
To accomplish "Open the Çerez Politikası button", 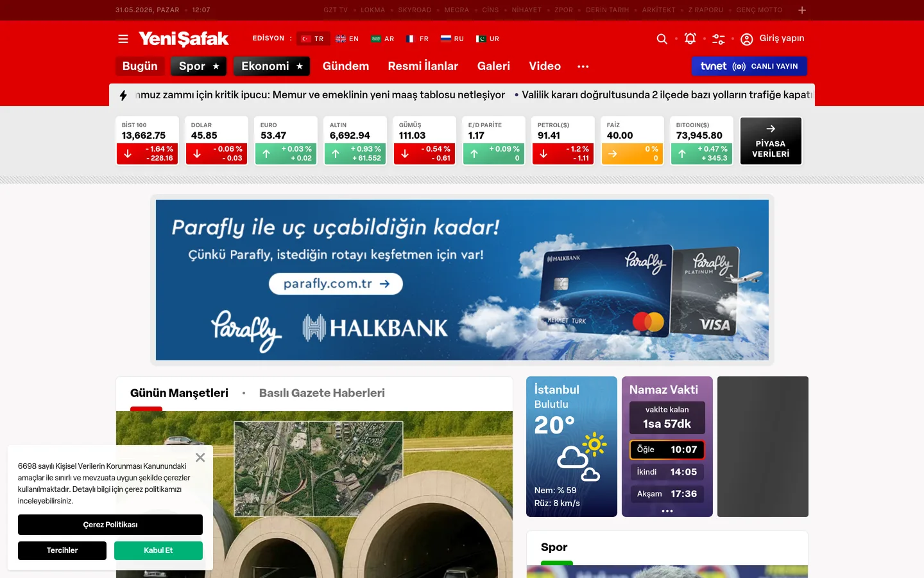I will point(110,525).
